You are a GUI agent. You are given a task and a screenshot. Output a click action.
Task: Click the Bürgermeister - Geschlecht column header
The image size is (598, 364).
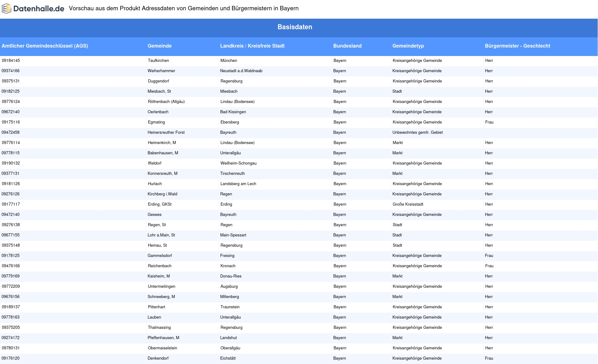point(517,46)
